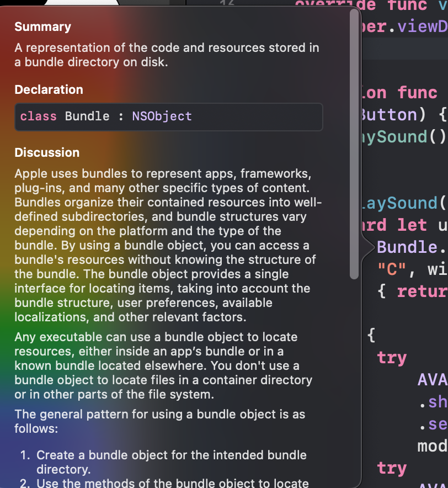Click the 'Bundle.' token in the code editor
Viewport: 448px width, 488px height.
click(x=411, y=247)
